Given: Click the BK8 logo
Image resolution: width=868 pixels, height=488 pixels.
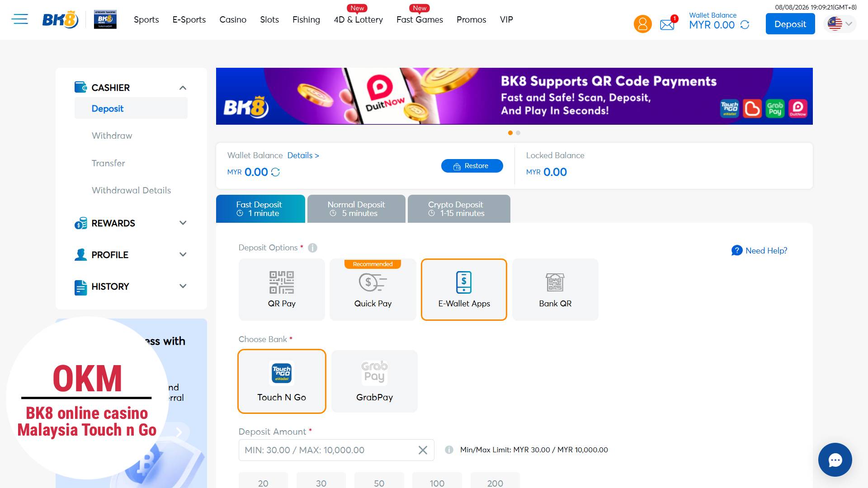Looking at the screenshot, I should pyautogui.click(x=60, y=20).
